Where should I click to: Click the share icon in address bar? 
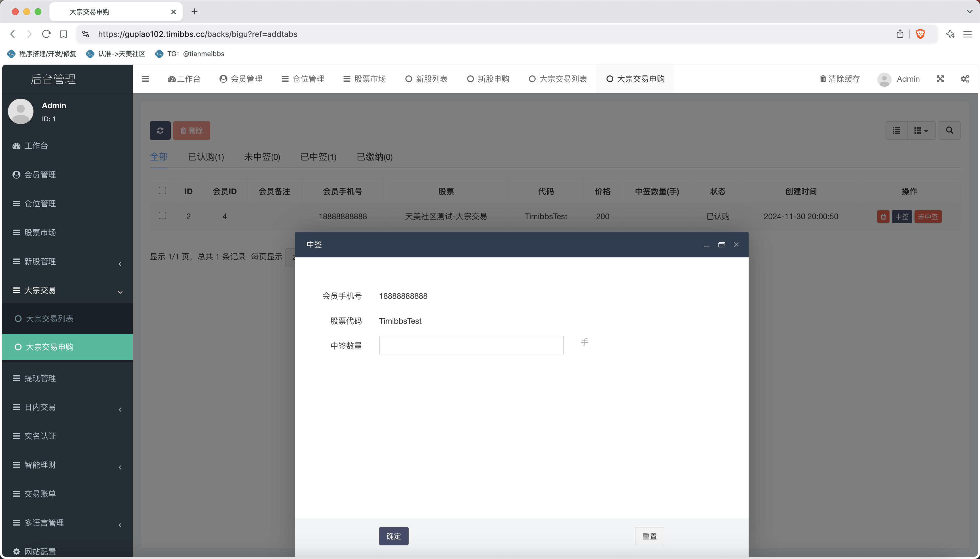click(900, 34)
